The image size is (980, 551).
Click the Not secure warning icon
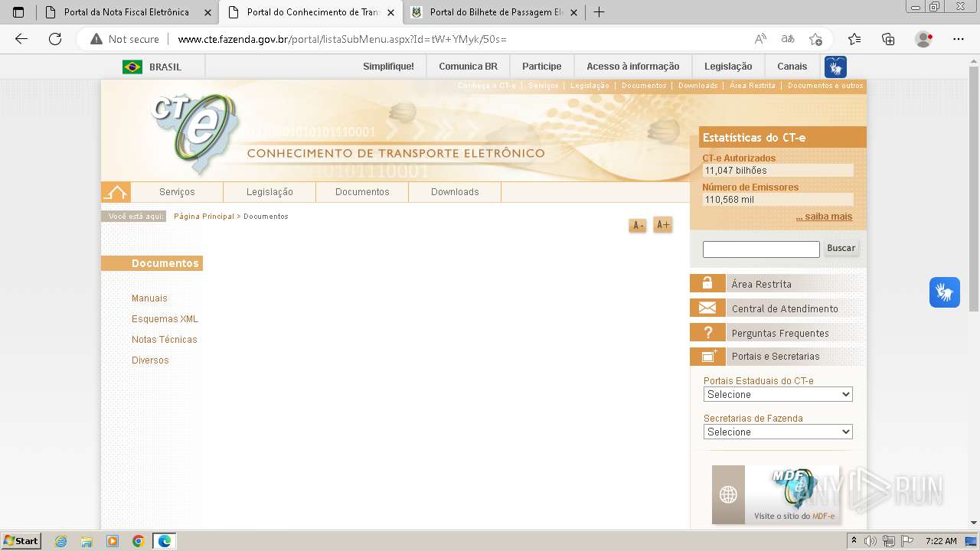pos(96,39)
